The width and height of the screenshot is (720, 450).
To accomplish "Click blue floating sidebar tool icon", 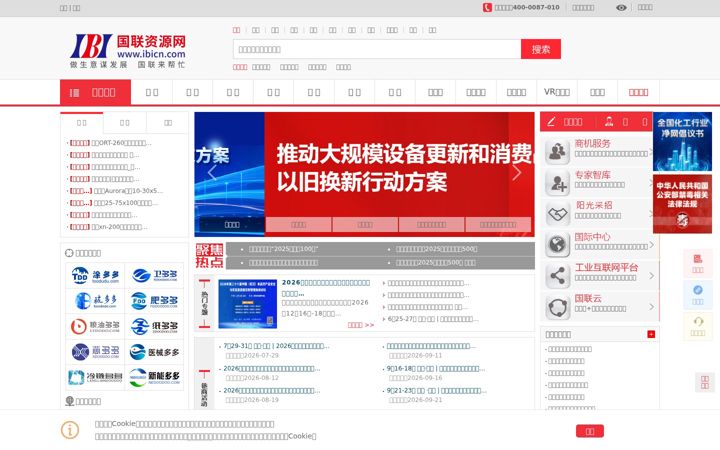I will [698, 294].
